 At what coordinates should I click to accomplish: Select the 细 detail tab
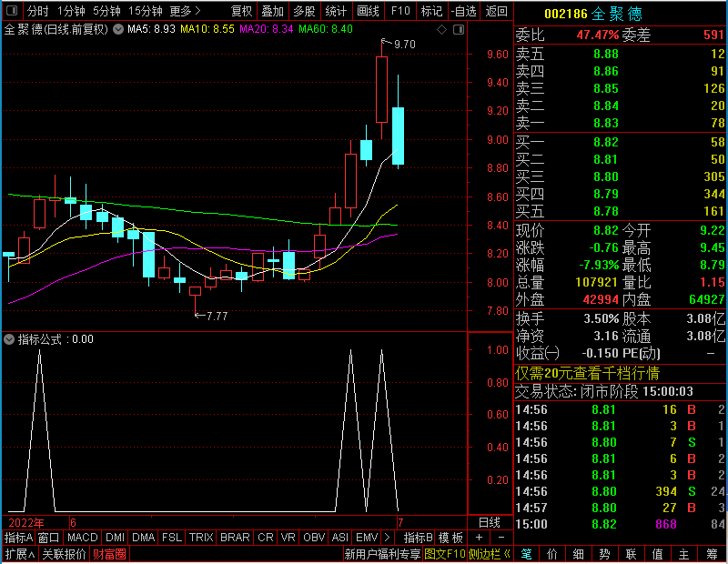[579, 554]
